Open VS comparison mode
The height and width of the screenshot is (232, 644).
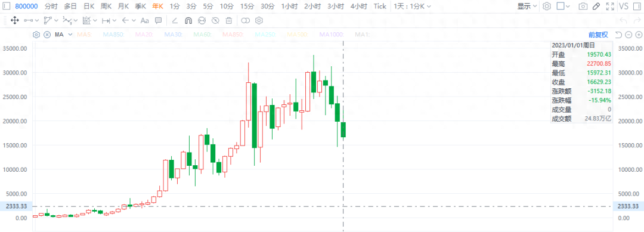[x=624, y=6]
